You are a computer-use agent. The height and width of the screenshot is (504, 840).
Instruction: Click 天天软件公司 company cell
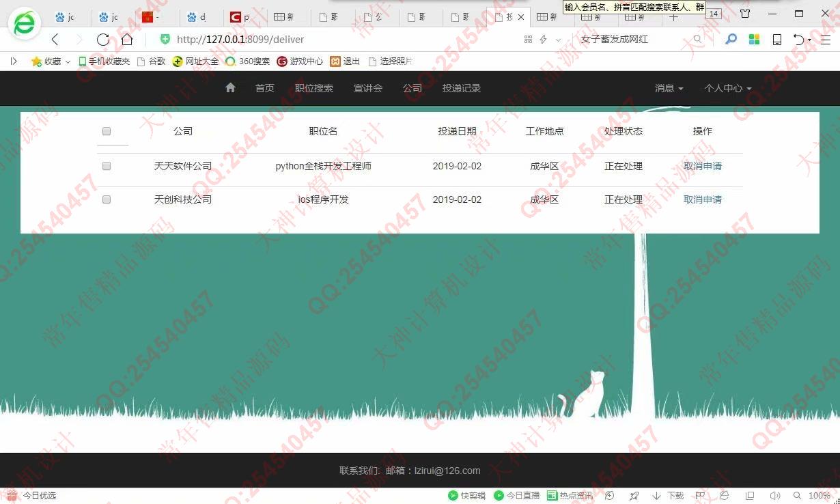click(183, 166)
